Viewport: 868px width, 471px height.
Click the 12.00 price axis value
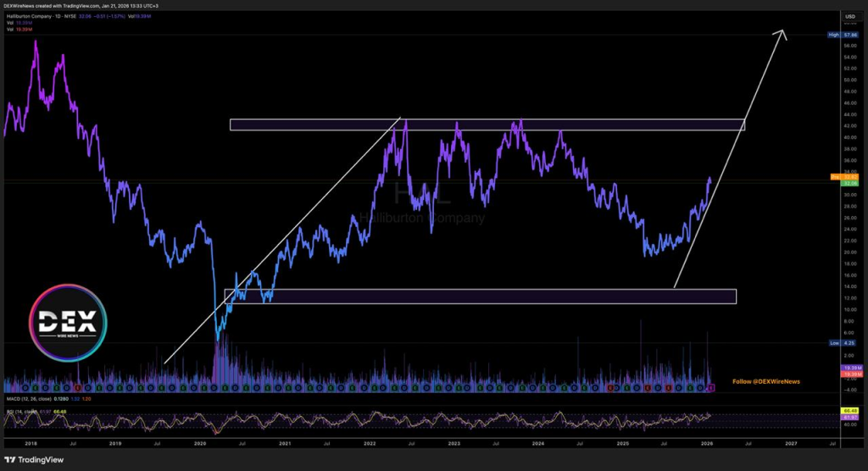click(x=849, y=298)
